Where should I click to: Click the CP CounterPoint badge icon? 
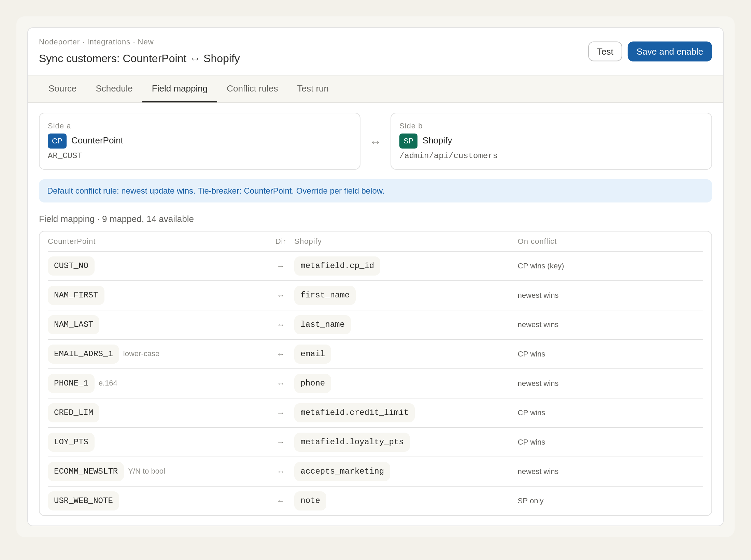57,141
